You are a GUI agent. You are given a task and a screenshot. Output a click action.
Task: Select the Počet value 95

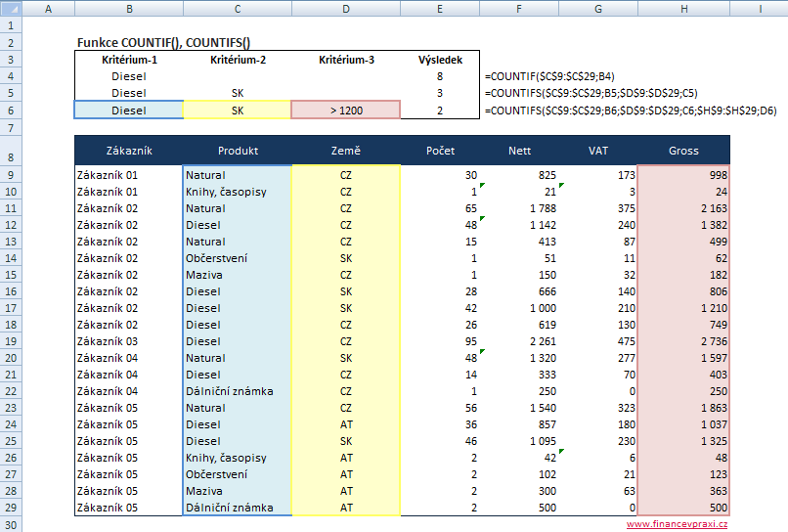(440, 341)
